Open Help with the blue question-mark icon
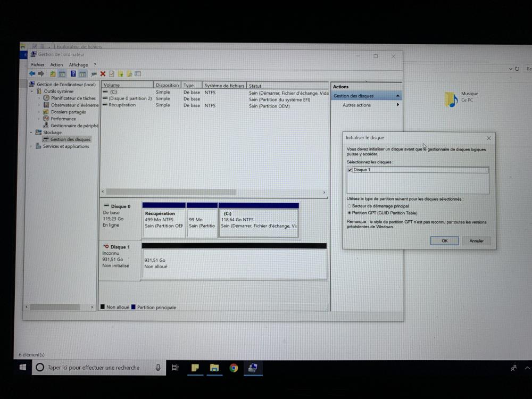The height and width of the screenshot is (399, 532). (73, 73)
